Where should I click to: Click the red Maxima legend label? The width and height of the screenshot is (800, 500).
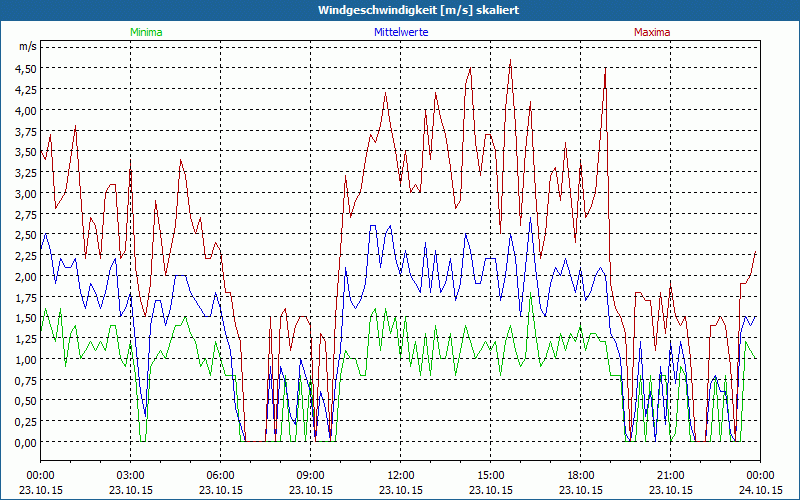[652, 32]
